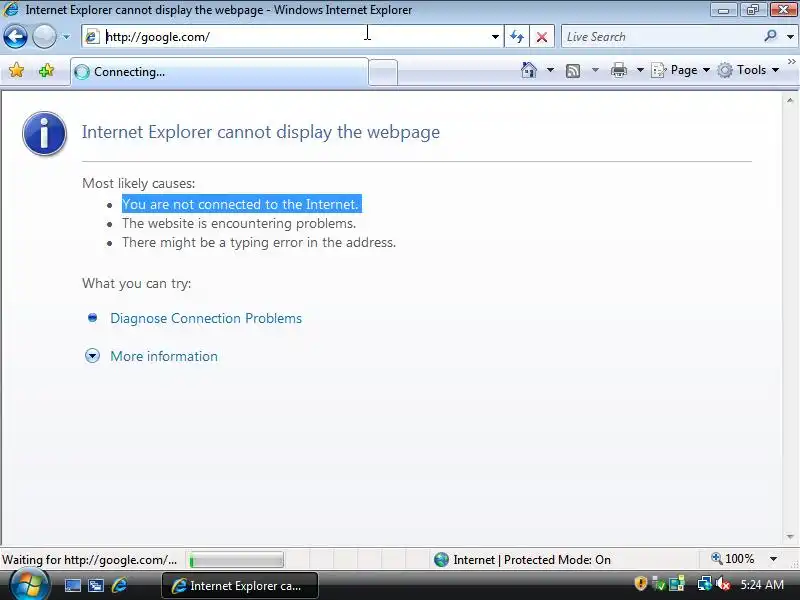Click the Live Search box
This screenshot has width=800, height=600.
pyautogui.click(x=661, y=37)
